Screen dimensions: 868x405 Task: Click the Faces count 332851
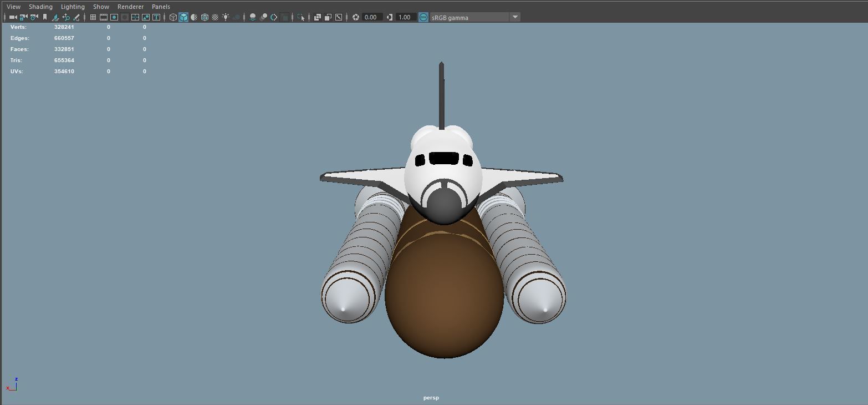64,49
